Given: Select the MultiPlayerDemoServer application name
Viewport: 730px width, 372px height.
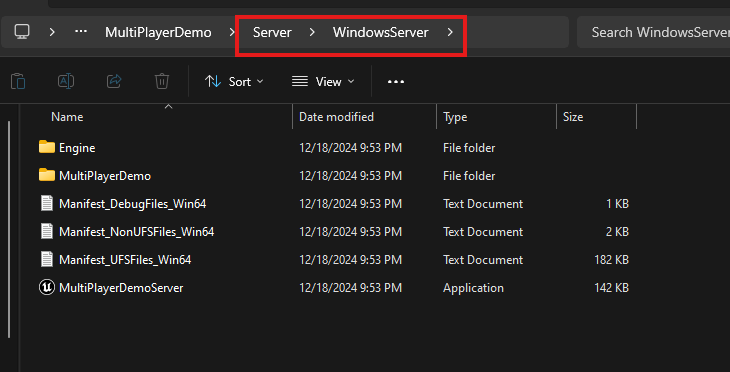Looking at the screenshot, I should 121,288.
